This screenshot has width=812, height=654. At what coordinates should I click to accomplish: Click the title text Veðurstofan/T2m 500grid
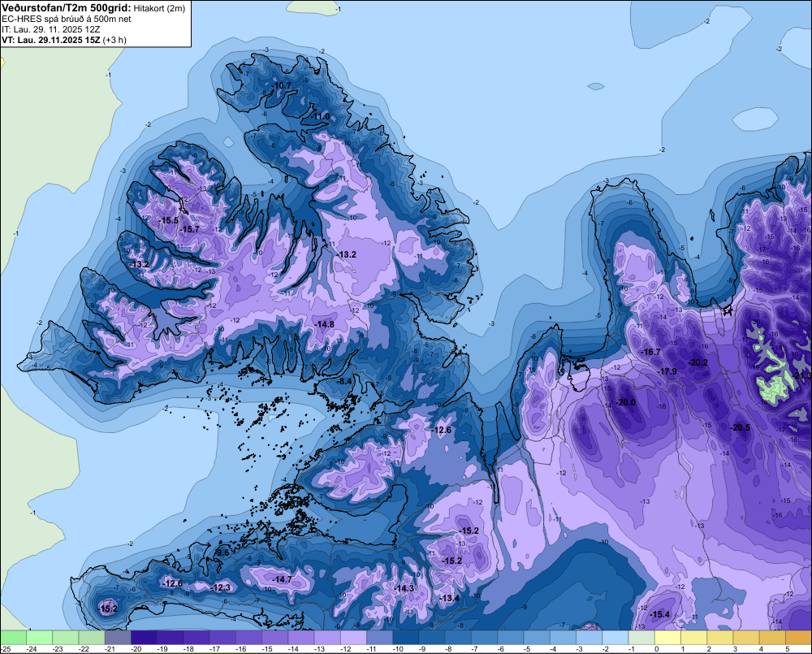67,8
